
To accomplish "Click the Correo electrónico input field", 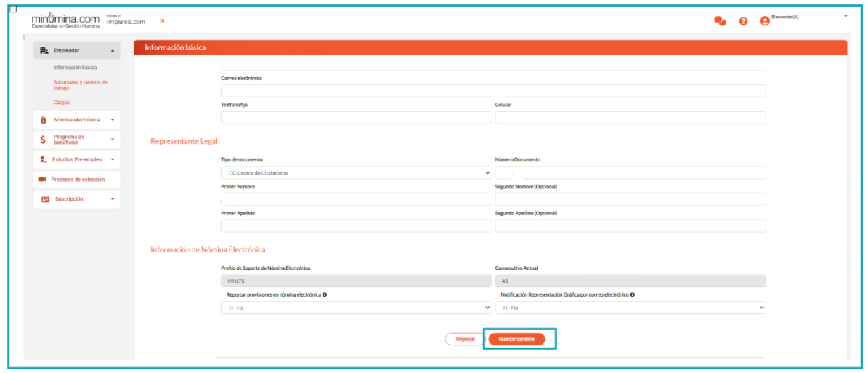I will click(x=492, y=91).
